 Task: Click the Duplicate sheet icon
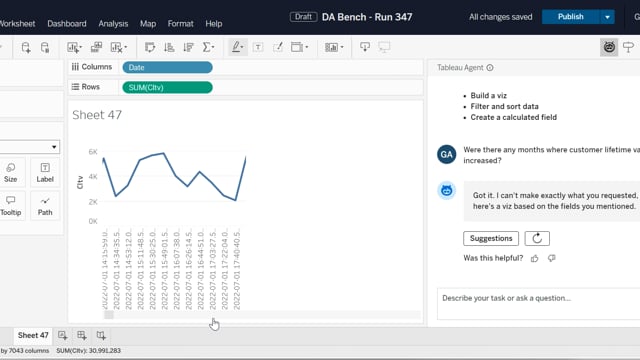click(96, 47)
